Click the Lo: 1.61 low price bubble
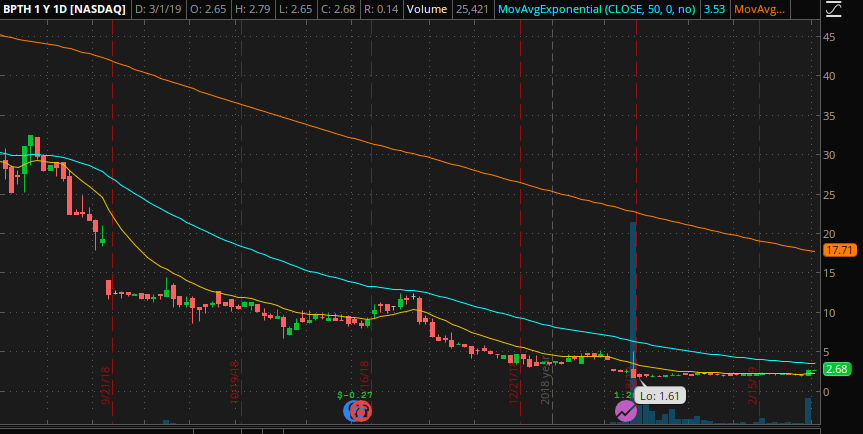This screenshot has height=434, width=863. [659, 395]
